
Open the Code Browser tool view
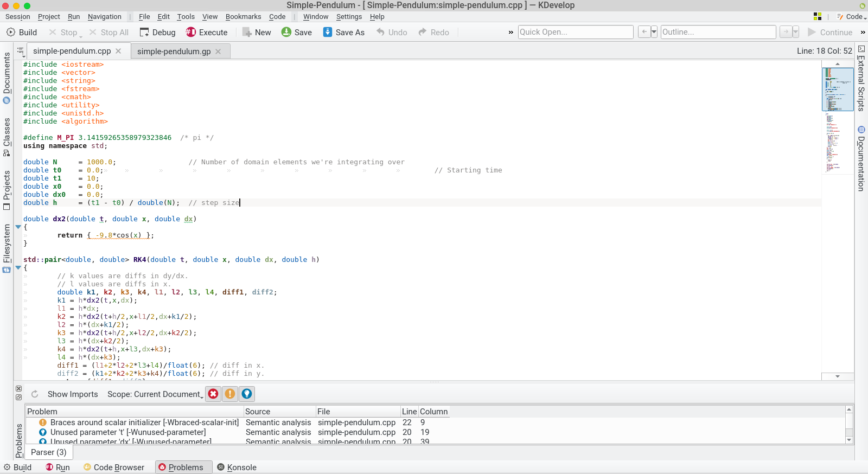point(114,467)
